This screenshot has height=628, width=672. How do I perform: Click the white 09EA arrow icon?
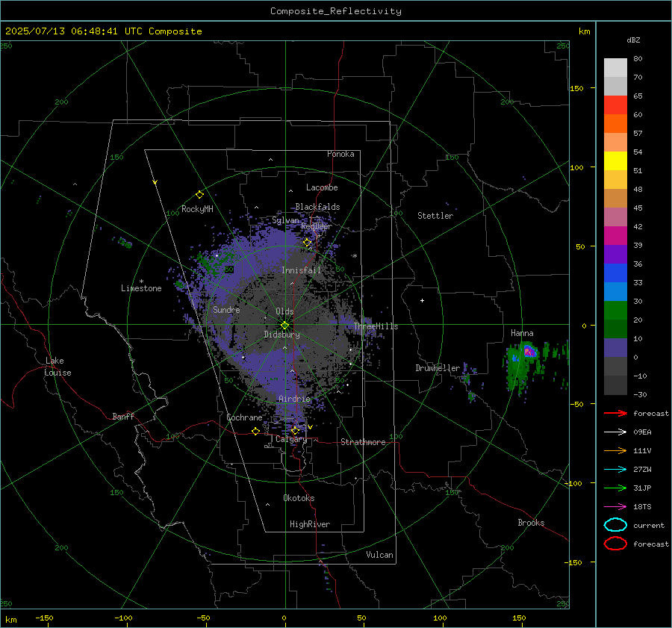(615, 432)
